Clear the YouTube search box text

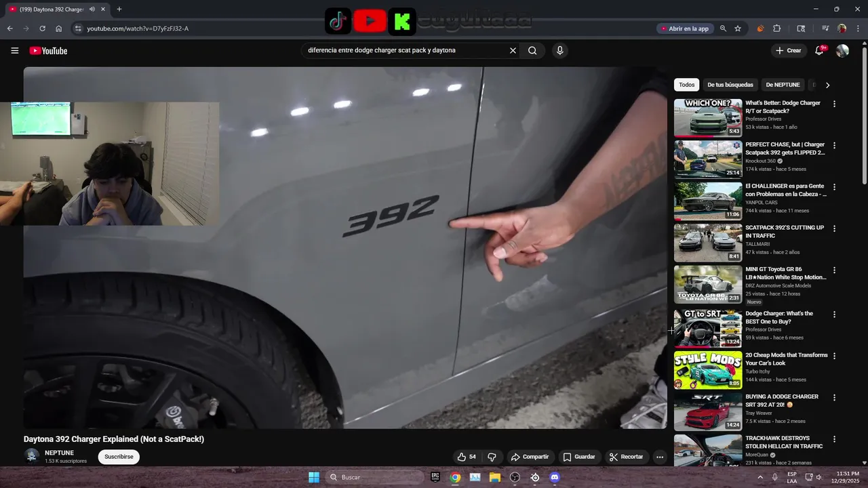[513, 50]
